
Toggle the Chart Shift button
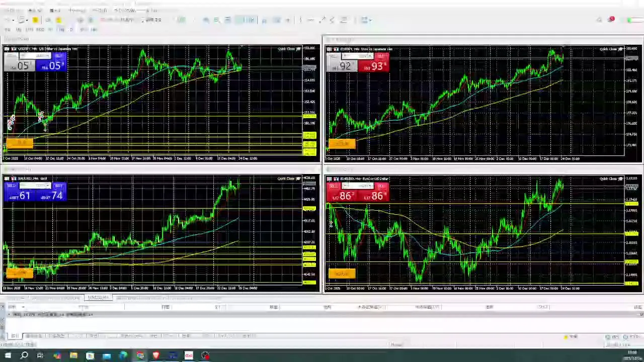[251, 20]
